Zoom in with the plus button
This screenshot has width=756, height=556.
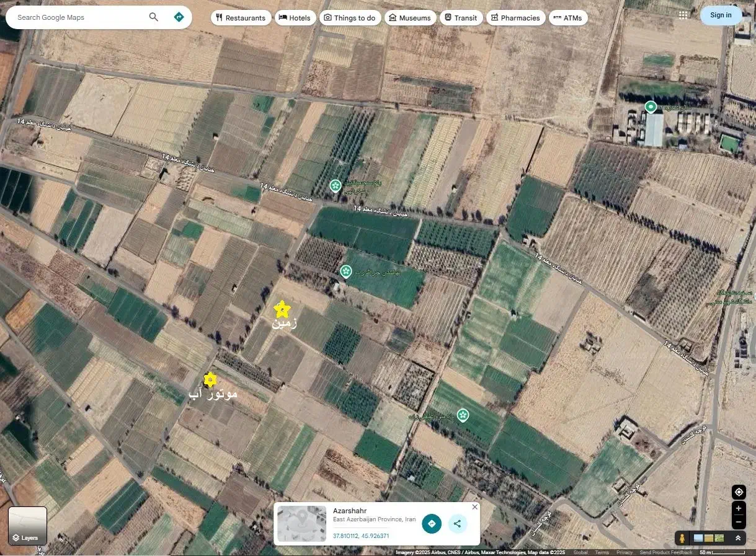click(738, 508)
